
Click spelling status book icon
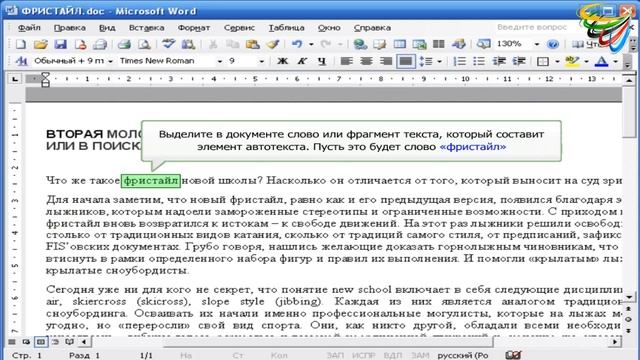click(x=513, y=355)
